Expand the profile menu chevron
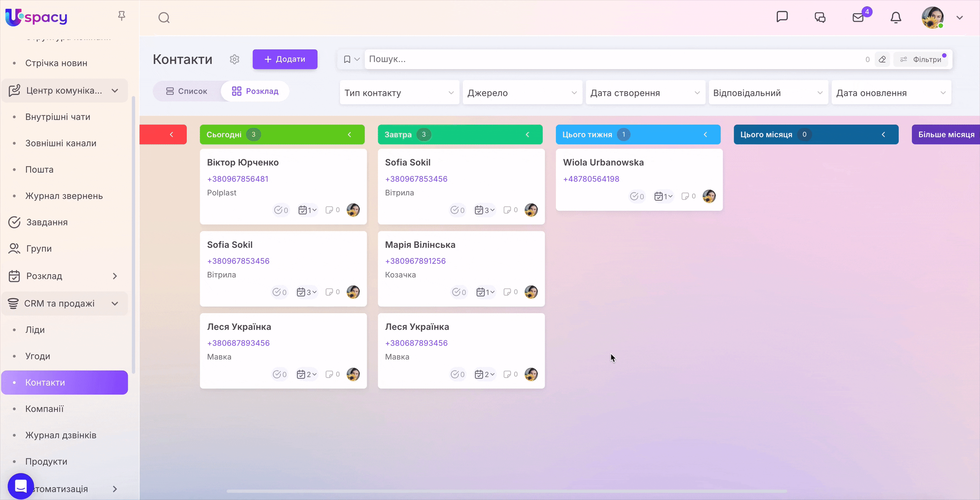Image resolution: width=980 pixels, height=500 pixels. click(959, 18)
